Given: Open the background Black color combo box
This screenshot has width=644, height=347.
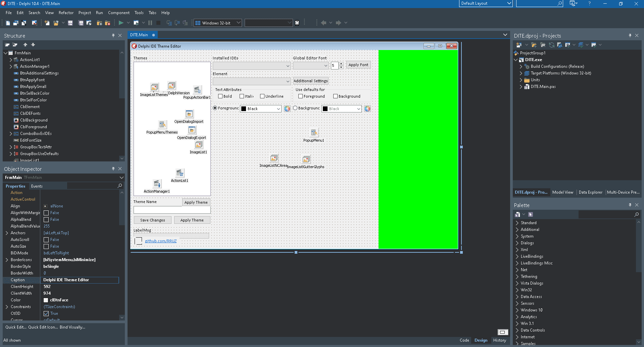Looking at the screenshot, I should point(342,109).
